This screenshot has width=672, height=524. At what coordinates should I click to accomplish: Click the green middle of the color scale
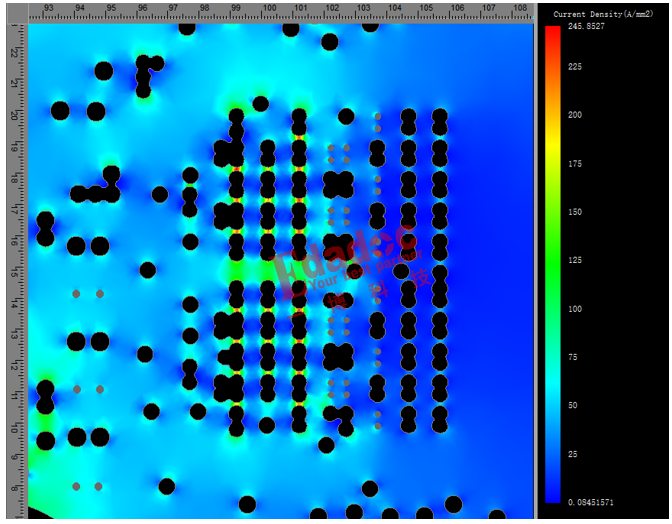553,262
